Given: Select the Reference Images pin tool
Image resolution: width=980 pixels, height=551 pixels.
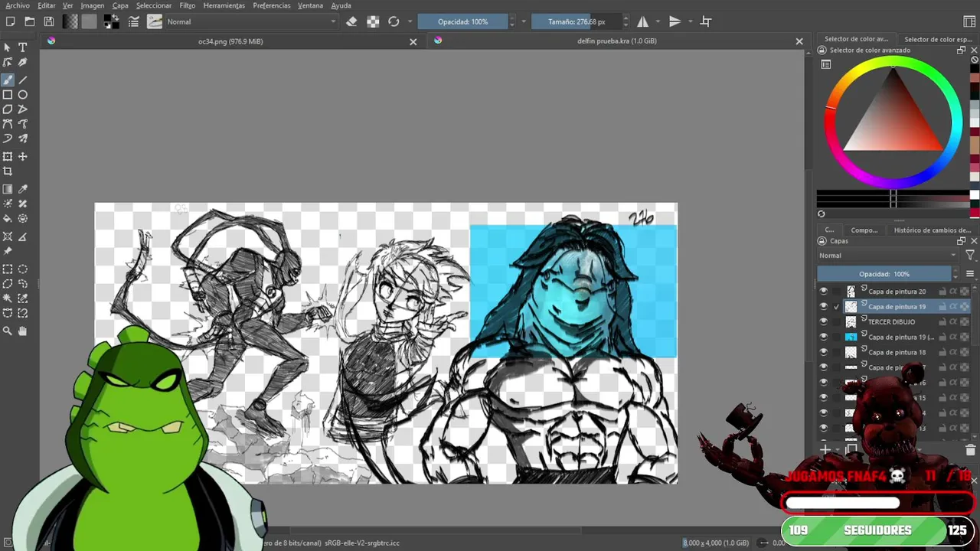Looking at the screenshot, I should click(x=8, y=251).
